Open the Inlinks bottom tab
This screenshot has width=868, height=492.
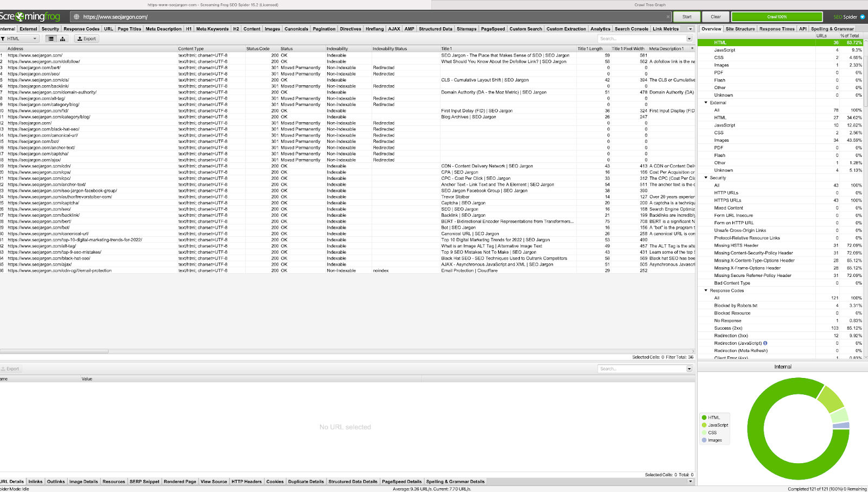click(x=36, y=482)
